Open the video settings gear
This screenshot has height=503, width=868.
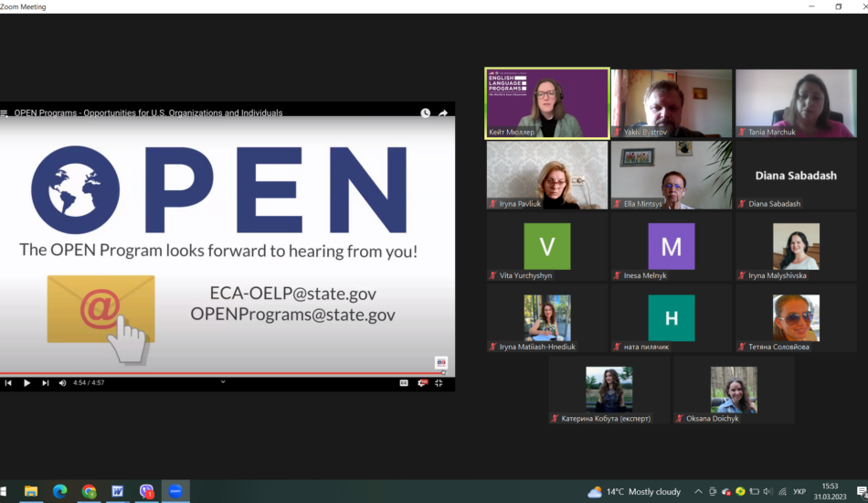click(x=422, y=383)
